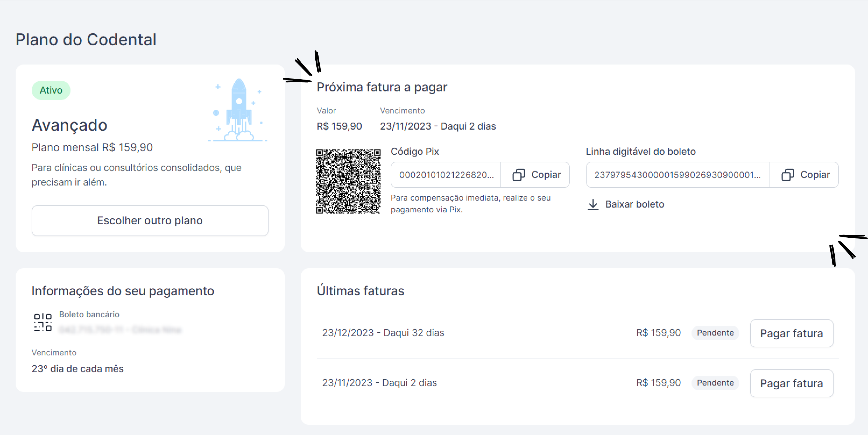The width and height of the screenshot is (868, 435).
Task: Click the Pix code text field
Action: [x=446, y=175]
